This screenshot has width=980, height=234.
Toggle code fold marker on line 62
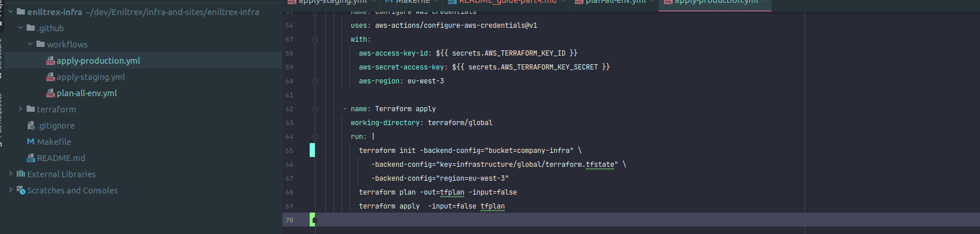(x=315, y=109)
